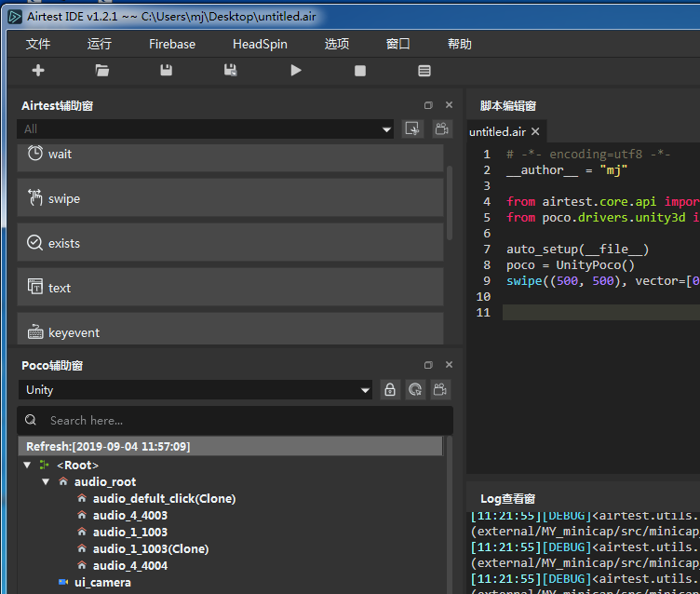Insert the swipe command
Screen dimensions: 700x594
point(230,198)
